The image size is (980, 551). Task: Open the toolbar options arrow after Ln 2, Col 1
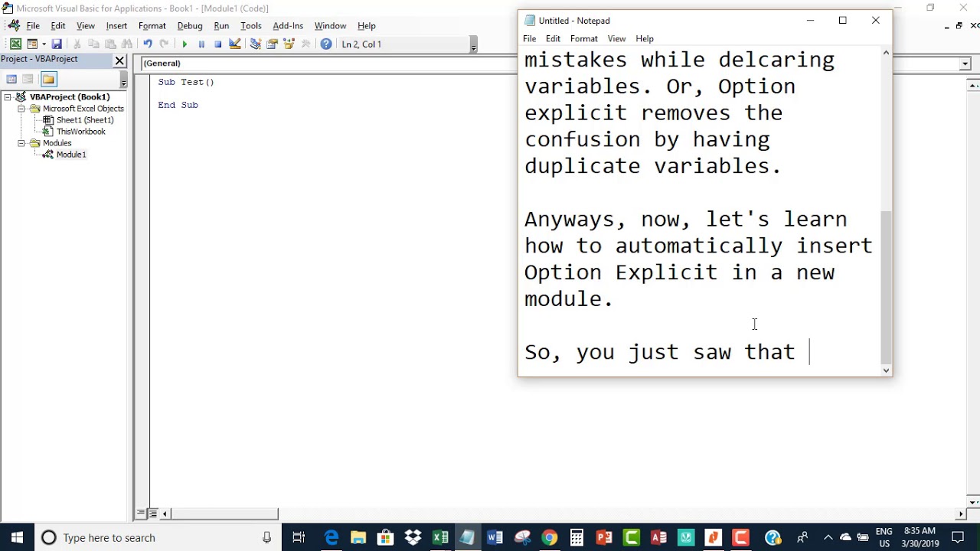[x=473, y=47]
